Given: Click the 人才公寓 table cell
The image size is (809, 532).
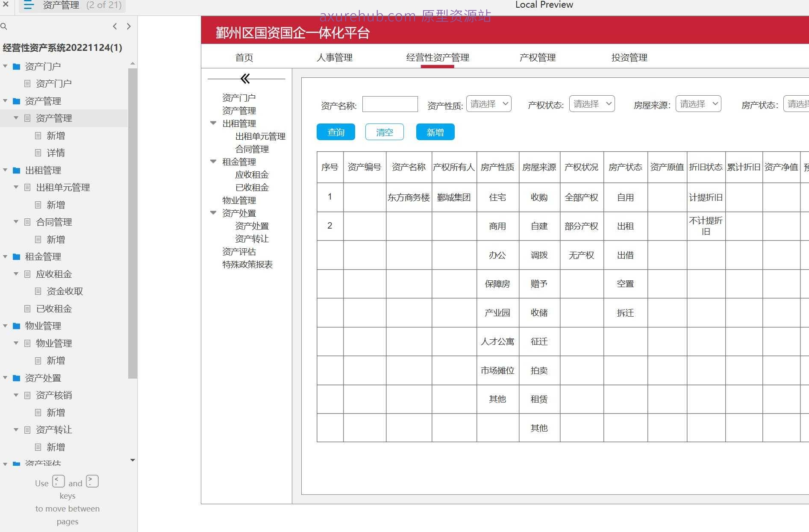Looking at the screenshot, I should [497, 341].
